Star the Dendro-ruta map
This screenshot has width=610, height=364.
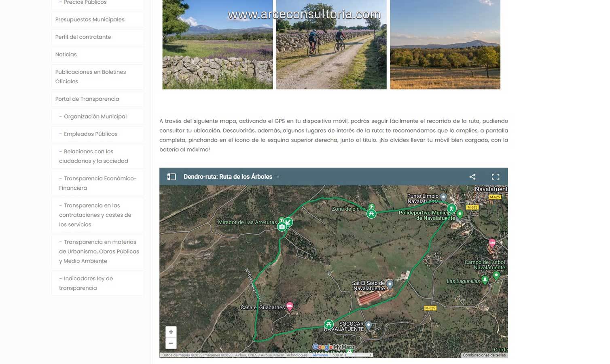coord(278,177)
